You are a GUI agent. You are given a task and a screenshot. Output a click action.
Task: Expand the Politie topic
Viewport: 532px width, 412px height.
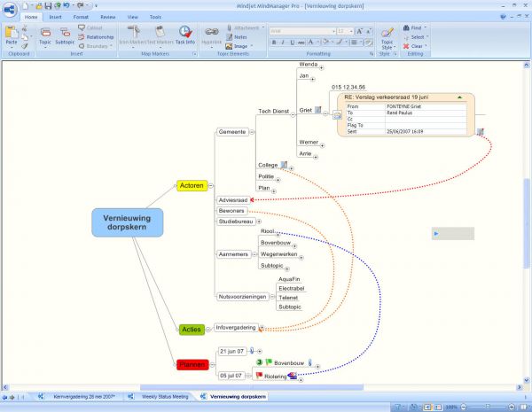[x=278, y=180]
